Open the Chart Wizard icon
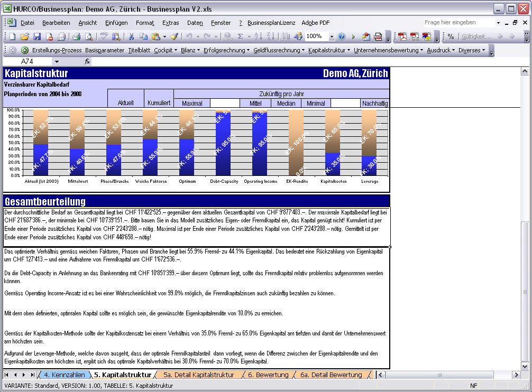 (x=286, y=36)
